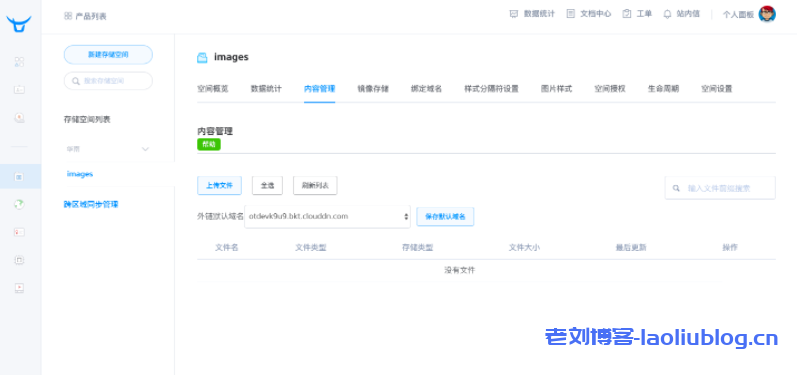The image size is (804, 375).
Task: Open the 绑定域名 tab
Action: coord(426,89)
